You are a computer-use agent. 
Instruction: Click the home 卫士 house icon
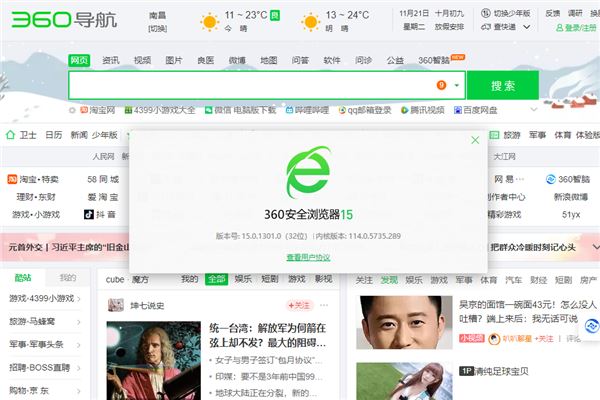click(10, 135)
